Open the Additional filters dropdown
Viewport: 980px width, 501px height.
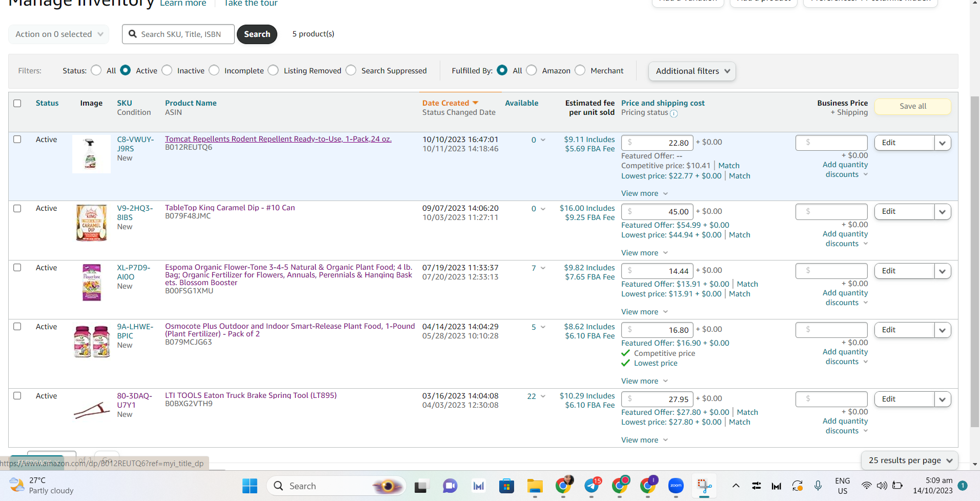tap(692, 71)
